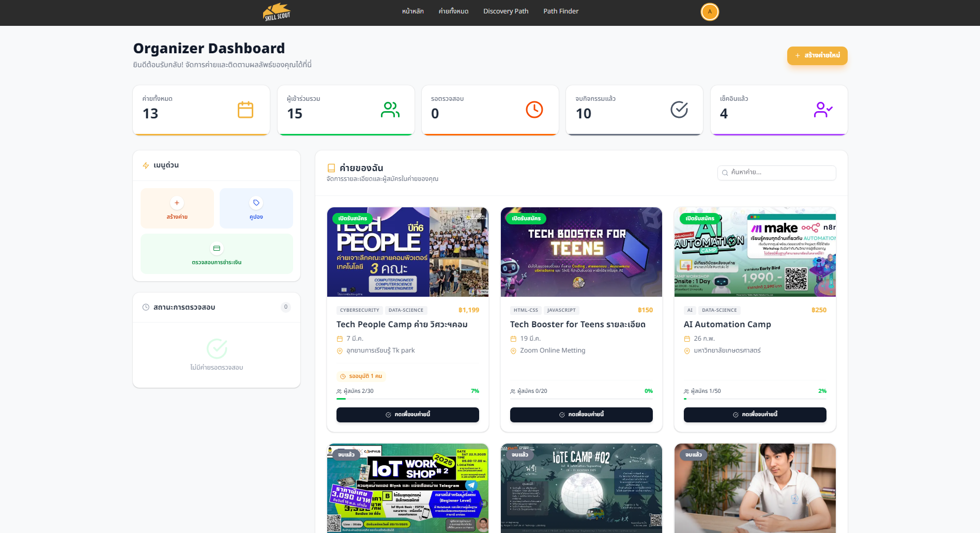Open the Tech Booster for Teens camp title
The height and width of the screenshot is (533, 980).
577,324
